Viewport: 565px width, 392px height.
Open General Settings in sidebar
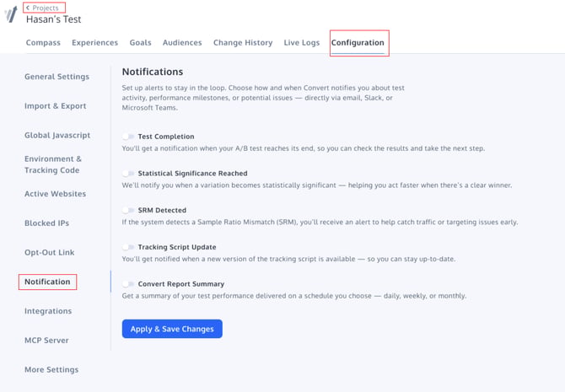click(x=57, y=77)
